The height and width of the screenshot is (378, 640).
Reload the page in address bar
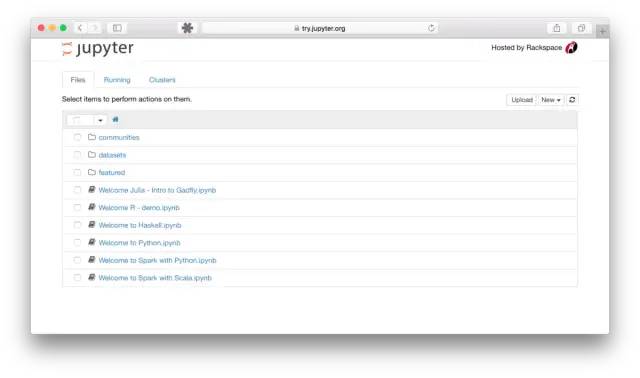coord(431,28)
